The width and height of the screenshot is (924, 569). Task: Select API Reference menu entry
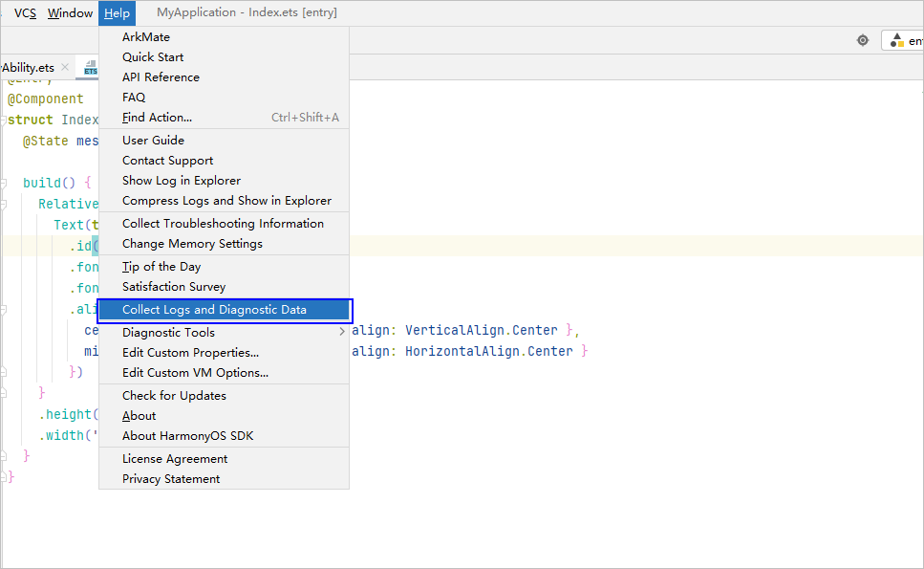(161, 77)
